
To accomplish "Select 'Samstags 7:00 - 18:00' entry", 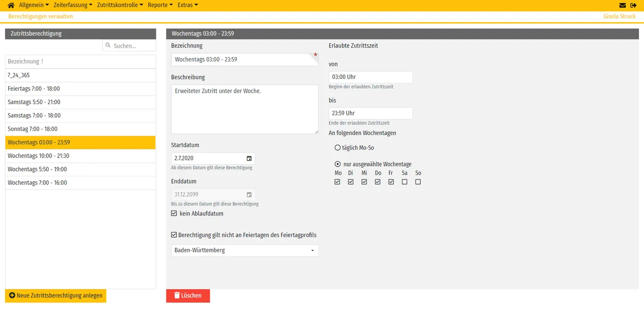I will point(80,116).
